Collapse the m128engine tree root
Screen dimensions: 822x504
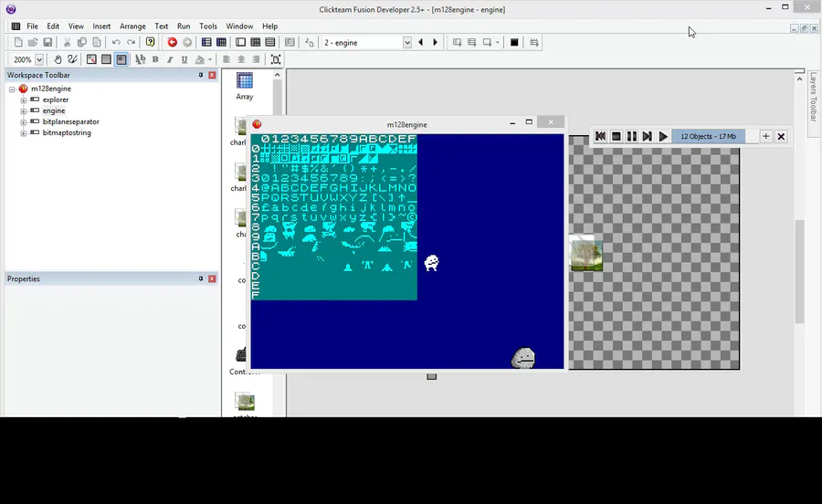tap(12, 89)
